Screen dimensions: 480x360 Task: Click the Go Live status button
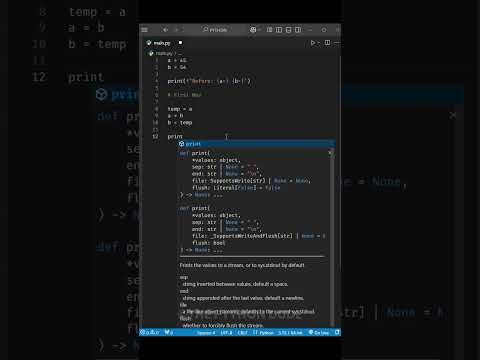coord(319,333)
